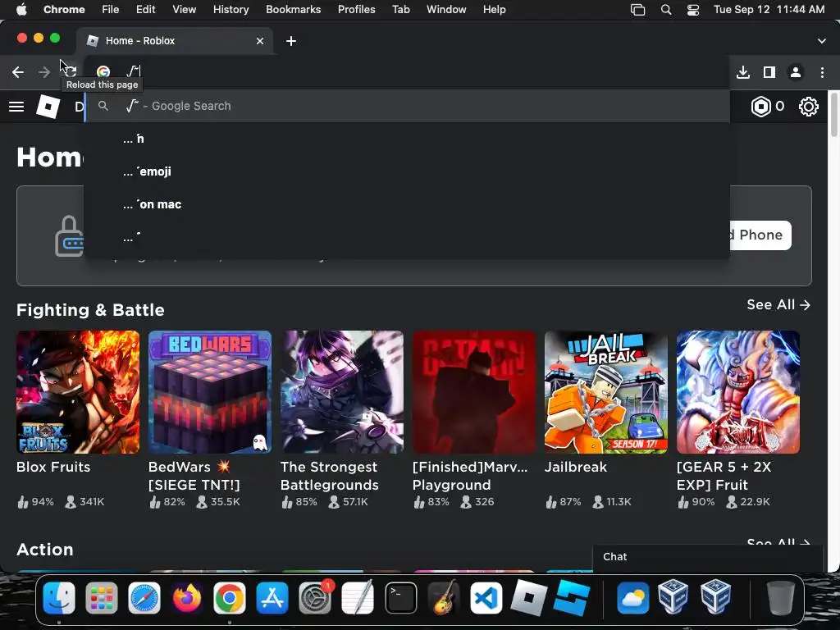Open Terminal from the Dock

click(400, 597)
